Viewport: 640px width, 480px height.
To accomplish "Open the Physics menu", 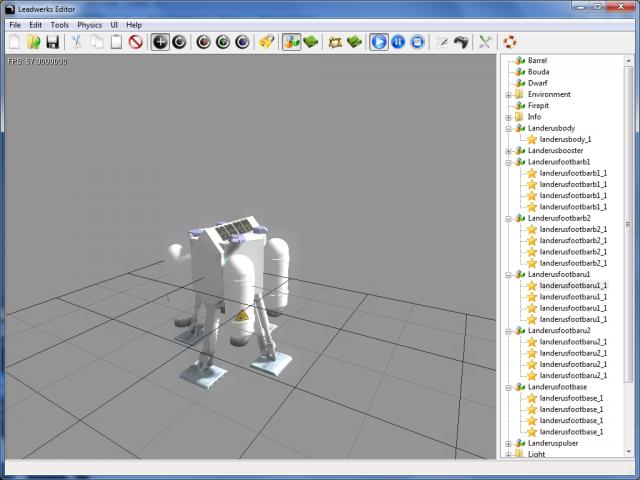I will tap(89, 24).
